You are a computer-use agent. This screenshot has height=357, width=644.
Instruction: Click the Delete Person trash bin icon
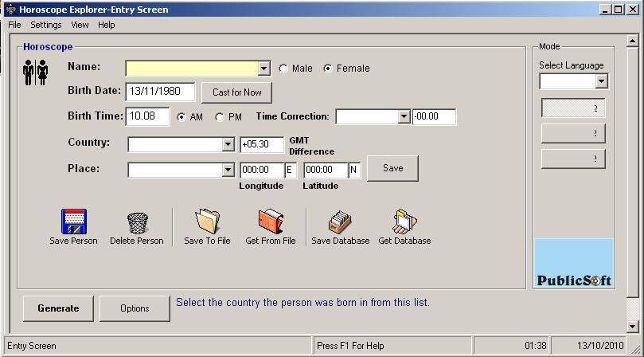pos(137,222)
